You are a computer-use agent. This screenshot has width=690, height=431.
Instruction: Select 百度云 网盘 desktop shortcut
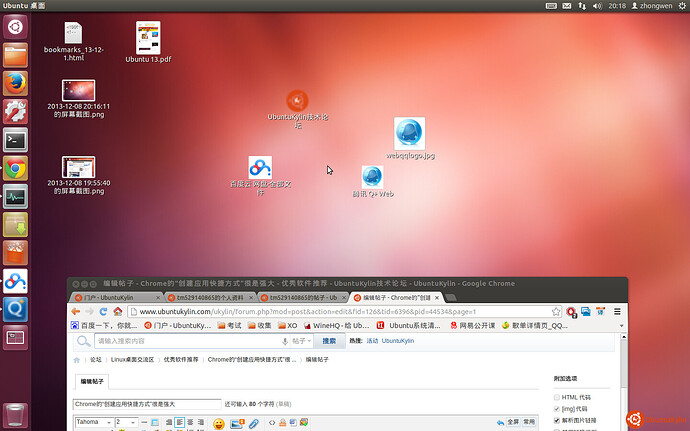260,176
